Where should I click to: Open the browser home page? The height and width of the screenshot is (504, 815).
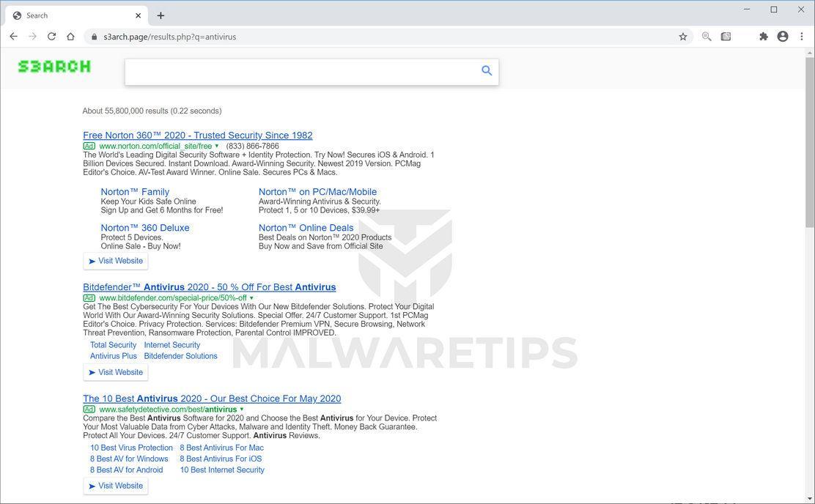coord(70,37)
